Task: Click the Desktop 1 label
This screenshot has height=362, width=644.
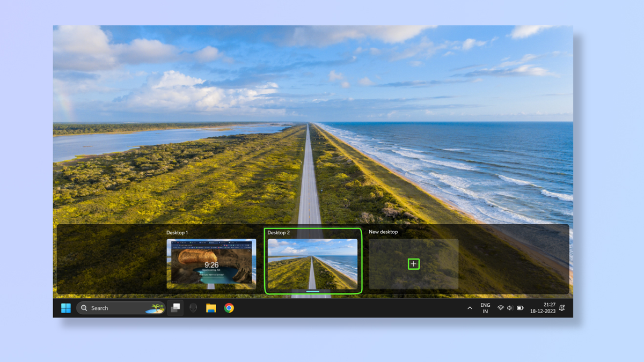Action: coord(177,232)
